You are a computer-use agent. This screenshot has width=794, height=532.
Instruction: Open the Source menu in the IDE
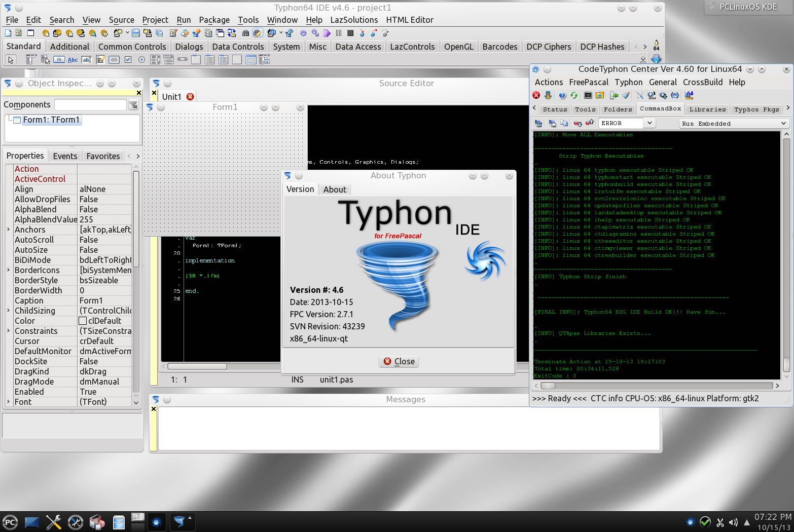coord(122,20)
